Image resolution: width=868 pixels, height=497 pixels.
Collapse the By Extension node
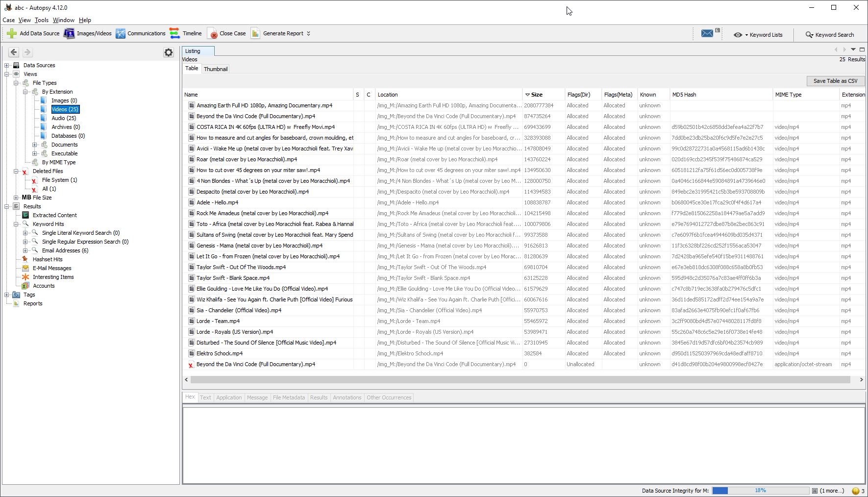pos(25,92)
